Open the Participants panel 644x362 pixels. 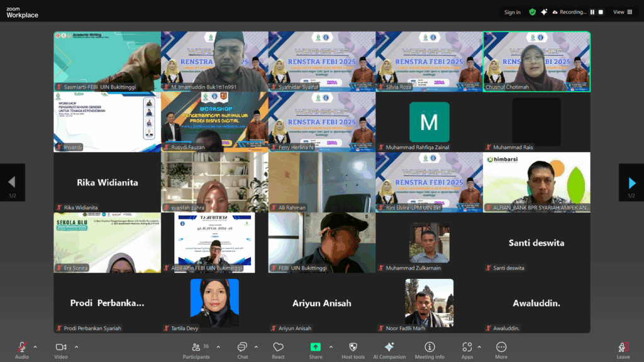(196, 349)
